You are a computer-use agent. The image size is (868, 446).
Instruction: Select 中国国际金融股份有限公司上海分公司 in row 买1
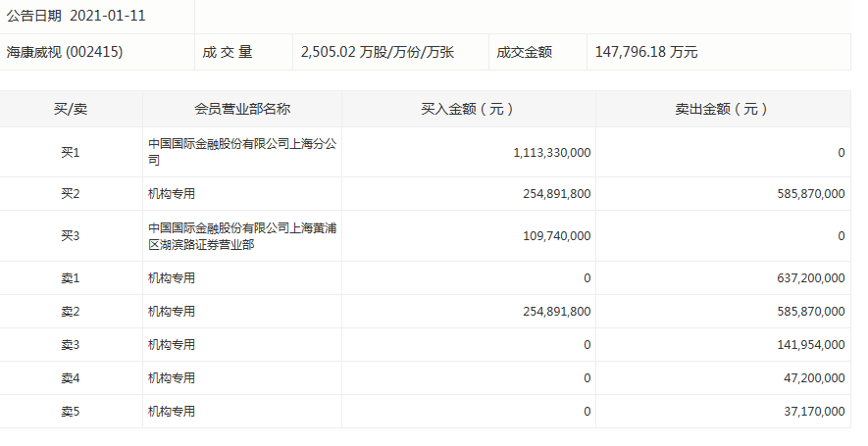242,152
